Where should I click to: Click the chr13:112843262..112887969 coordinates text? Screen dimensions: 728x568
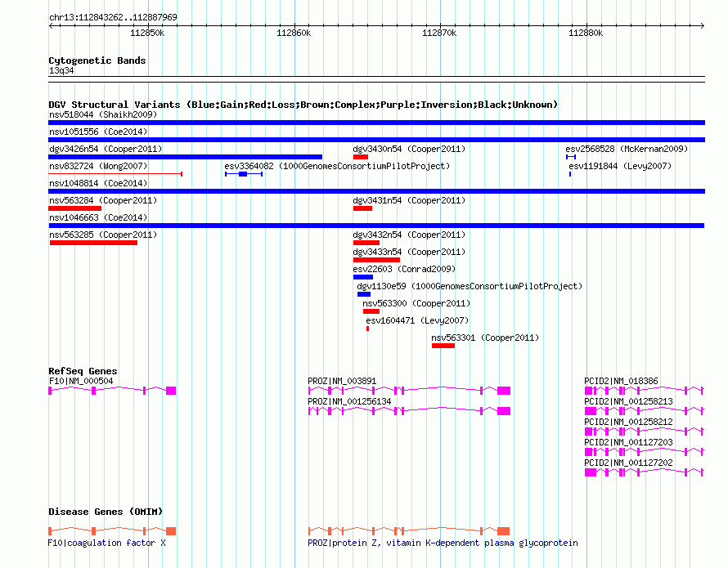(x=113, y=18)
